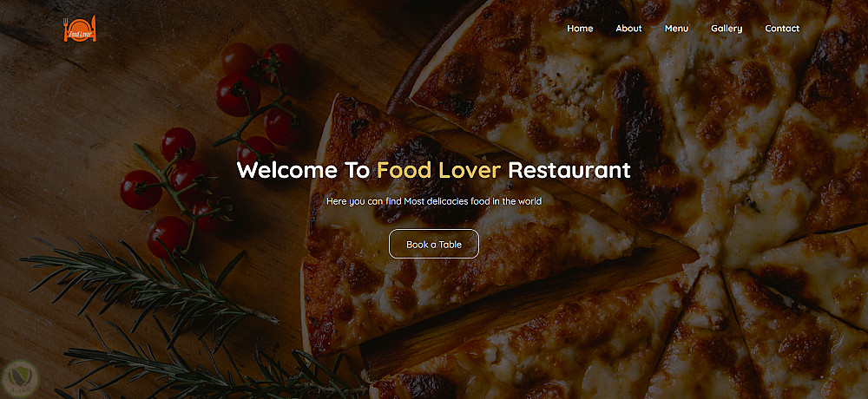Navigate to the Contact page

(x=782, y=29)
